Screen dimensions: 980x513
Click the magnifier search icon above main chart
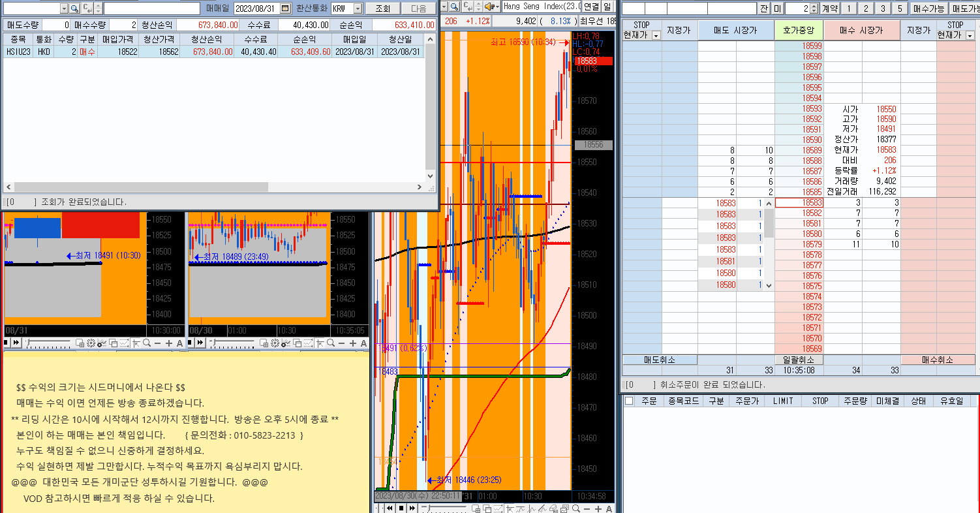[454, 7]
